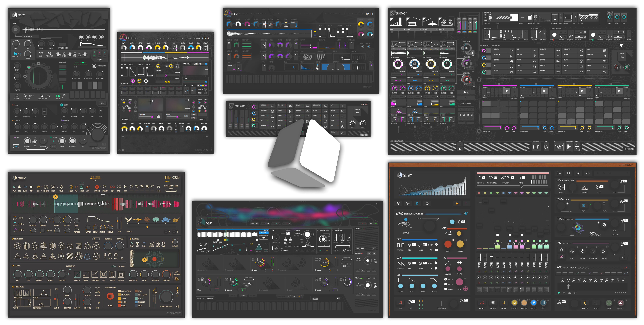Open the SAT distortion type selector in Fr3tz
This screenshot has width=644, height=325.
pyautogui.click(x=44, y=111)
